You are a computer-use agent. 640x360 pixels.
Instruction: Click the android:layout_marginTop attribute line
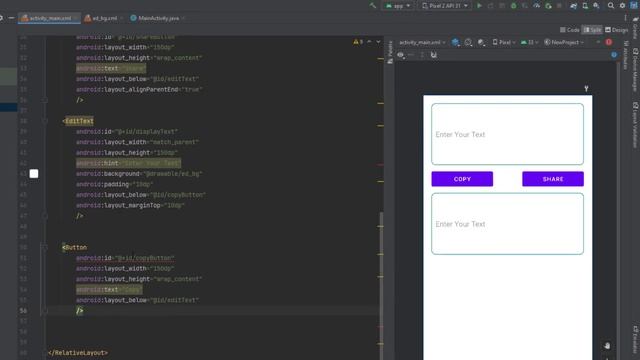(x=130, y=205)
